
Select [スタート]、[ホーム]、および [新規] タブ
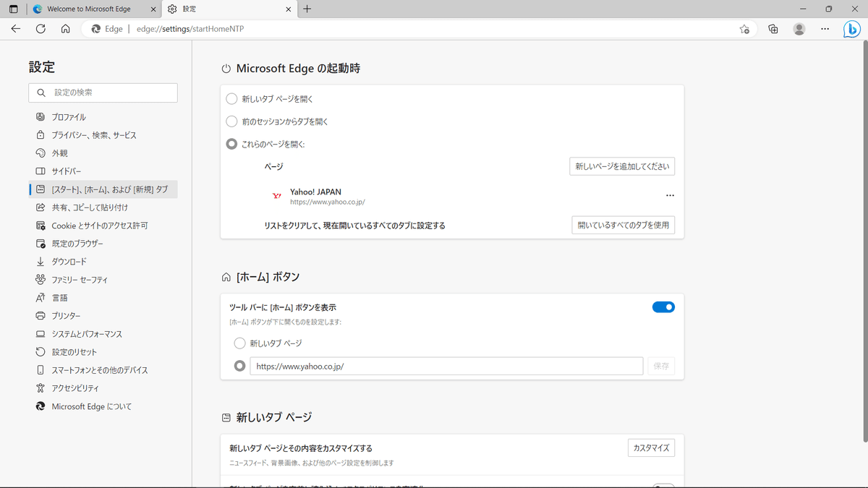tap(103, 189)
